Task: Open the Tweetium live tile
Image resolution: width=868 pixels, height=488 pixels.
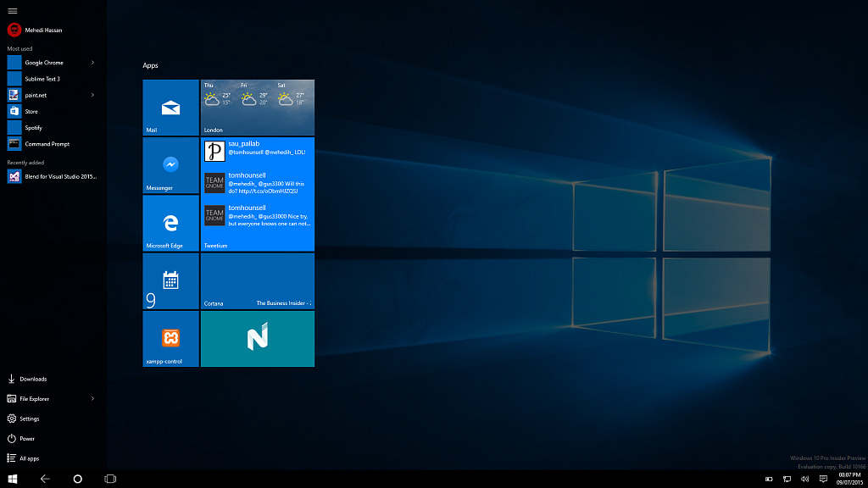Action: [258, 194]
